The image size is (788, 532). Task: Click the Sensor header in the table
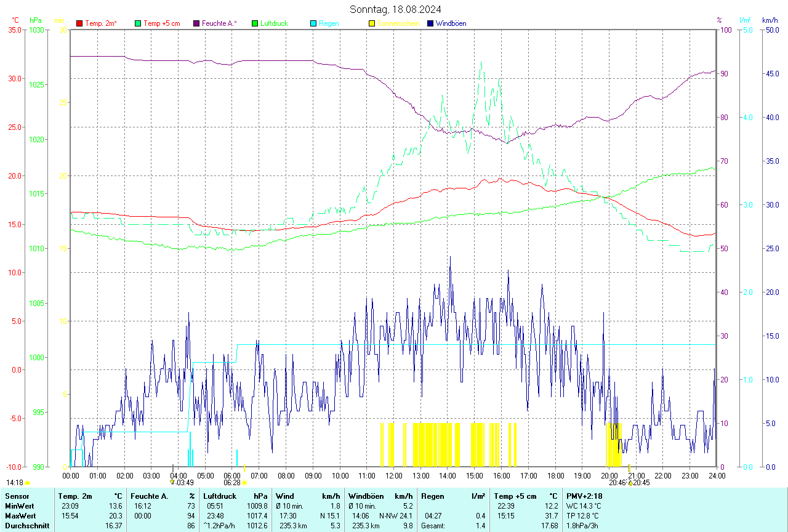point(16,496)
